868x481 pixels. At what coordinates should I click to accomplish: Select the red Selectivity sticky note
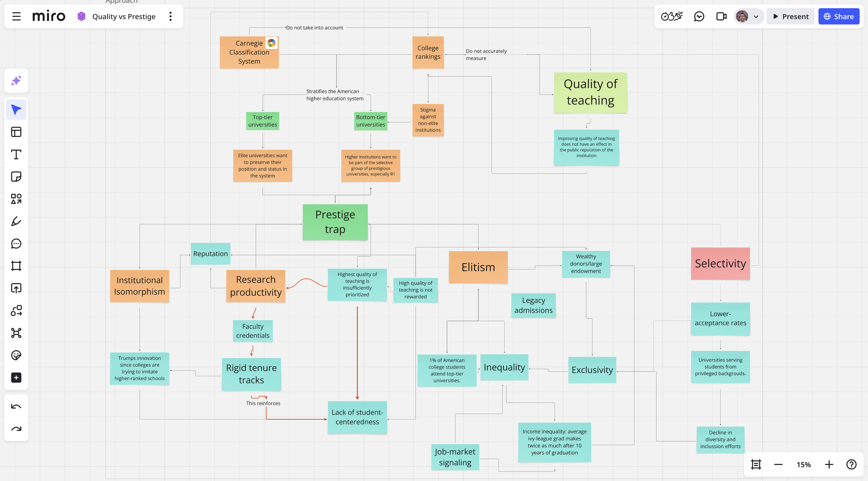tap(720, 264)
